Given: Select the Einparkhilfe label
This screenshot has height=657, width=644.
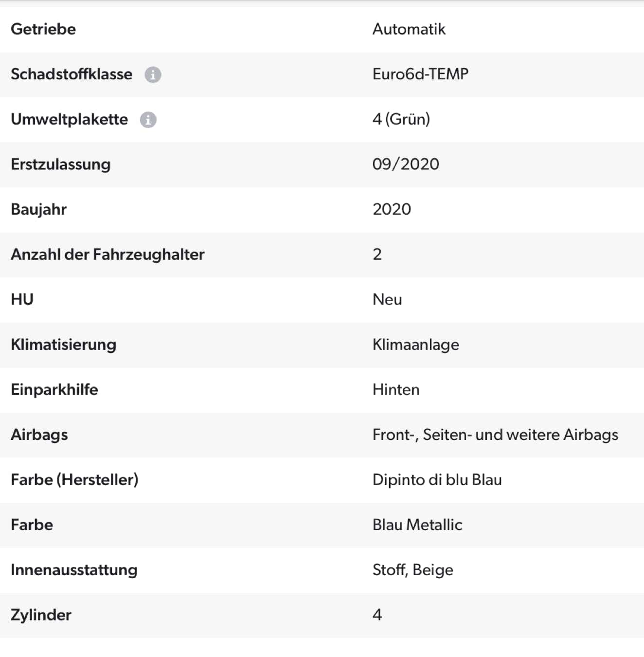Looking at the screenshot, I should point(54,390).
